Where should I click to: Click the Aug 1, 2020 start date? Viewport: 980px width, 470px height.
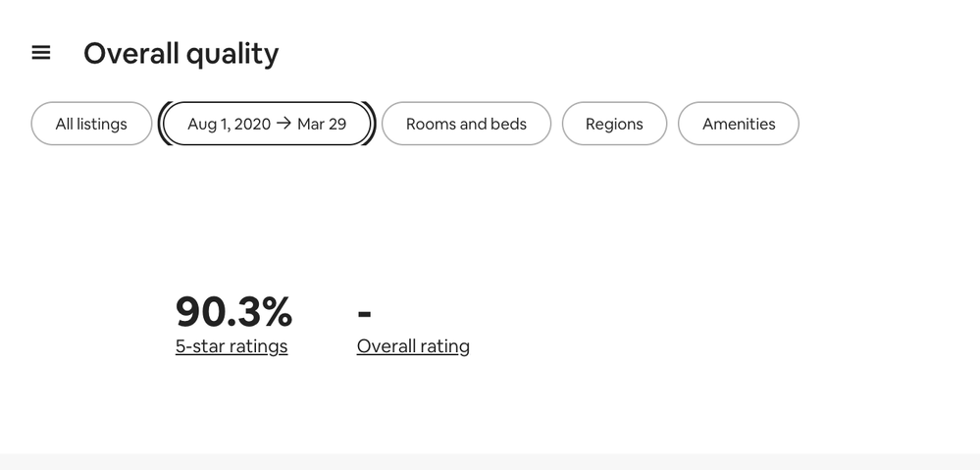pyautogui.click(x=229, y=124)
